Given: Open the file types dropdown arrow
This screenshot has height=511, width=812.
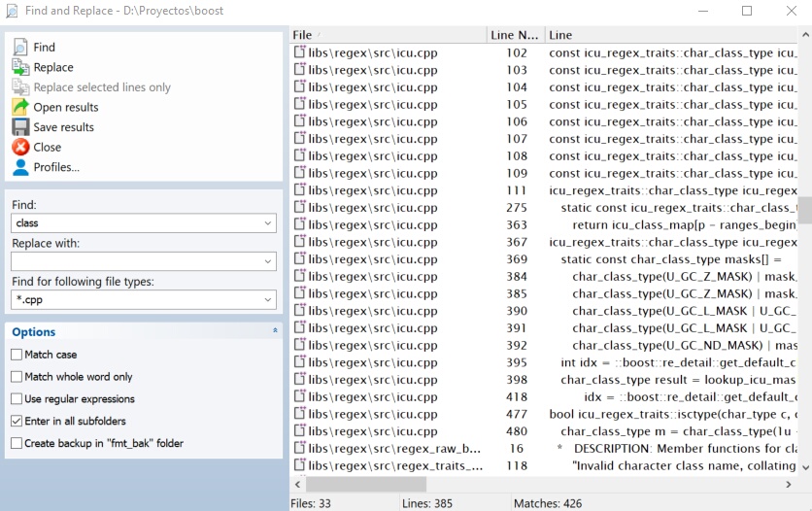Looking at the screenshot, I should (268, 300).
